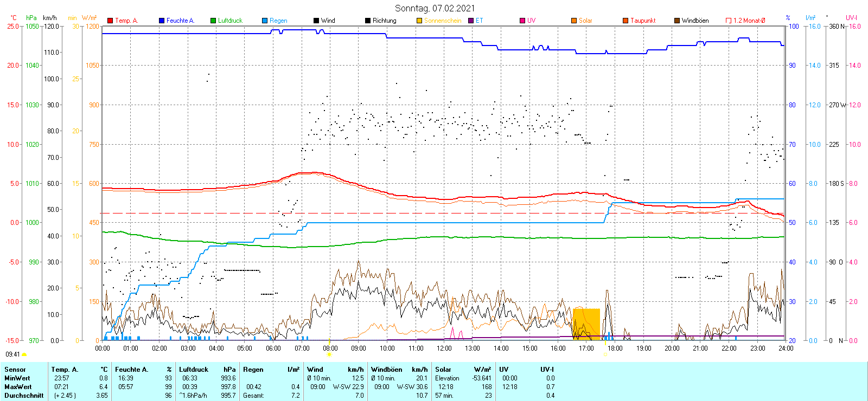Click the minimum temperature value 0.8
The width and height of the screenshot is (868, 401).
tap(104, 378)
